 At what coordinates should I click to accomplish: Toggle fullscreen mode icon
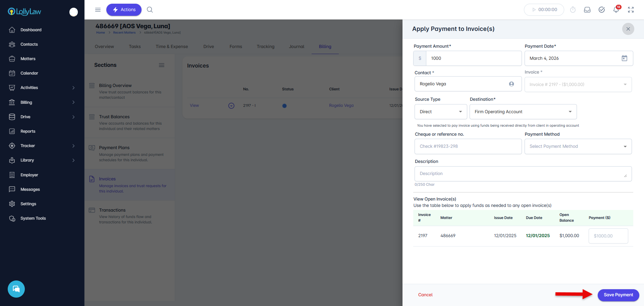coord(631,10)
